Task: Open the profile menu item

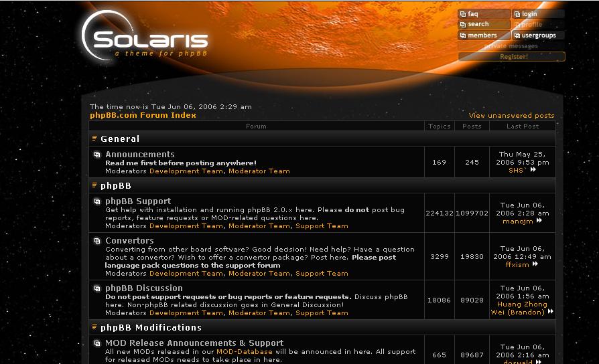Action: [538, 24]
